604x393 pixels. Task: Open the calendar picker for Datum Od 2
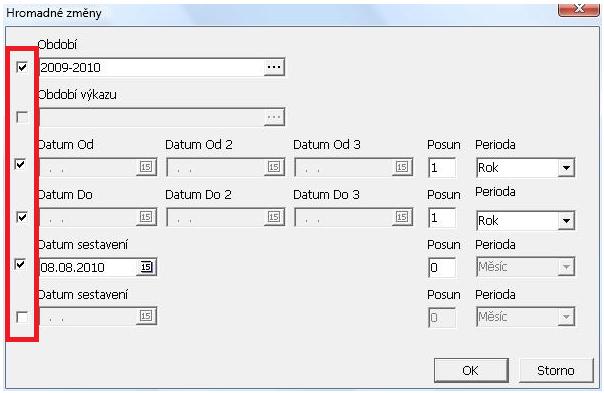[x=274, y=167]
